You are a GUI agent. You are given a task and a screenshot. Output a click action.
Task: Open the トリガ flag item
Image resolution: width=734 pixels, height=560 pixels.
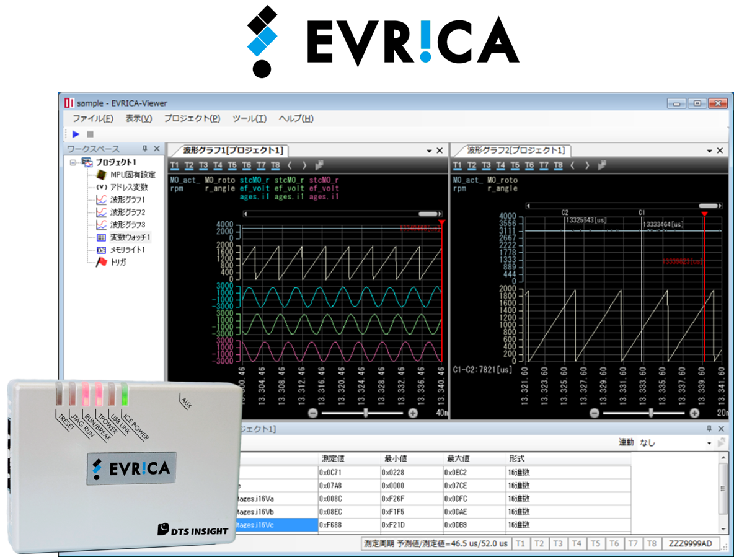pos(118,262)
